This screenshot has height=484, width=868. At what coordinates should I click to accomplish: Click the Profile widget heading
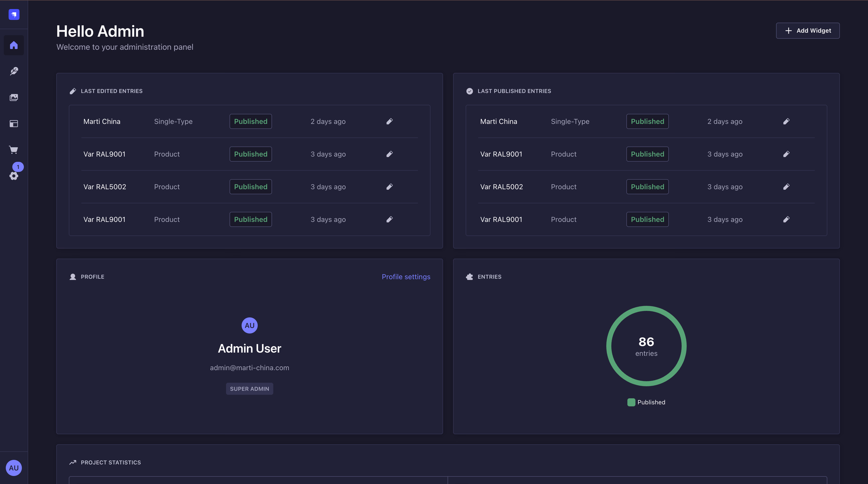(92, 277)
